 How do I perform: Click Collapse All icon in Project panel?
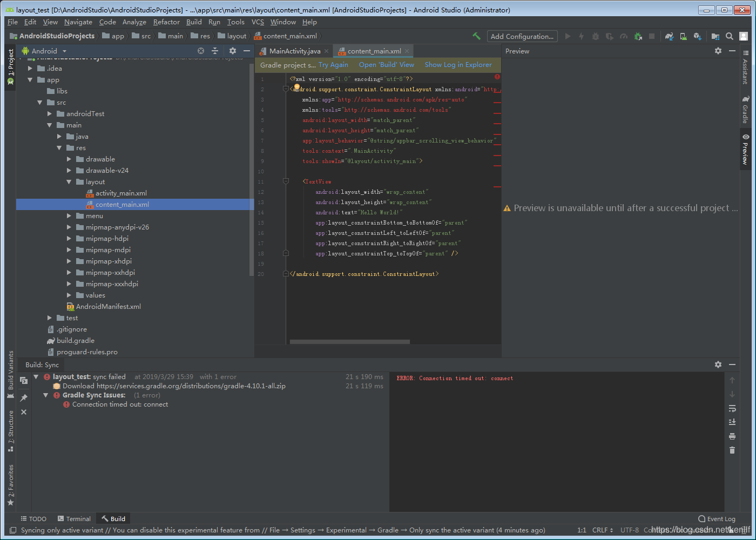click(215, 51)
